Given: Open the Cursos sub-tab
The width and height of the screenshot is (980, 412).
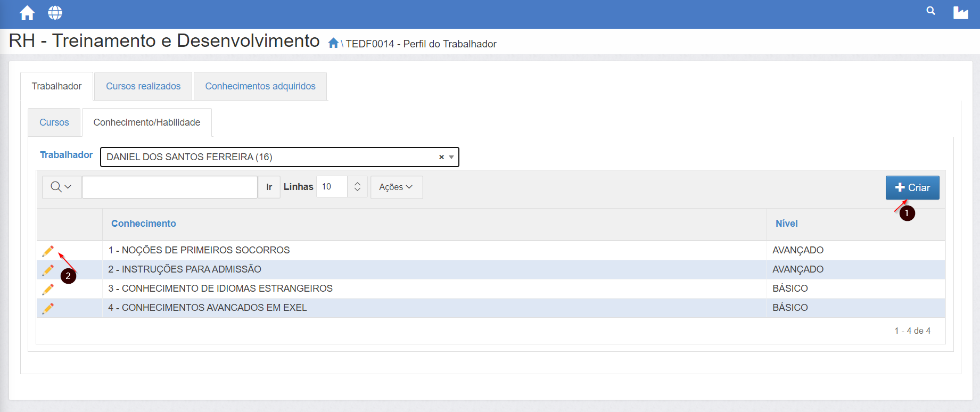Looking at the screenshot, I should tap(54, 122).
